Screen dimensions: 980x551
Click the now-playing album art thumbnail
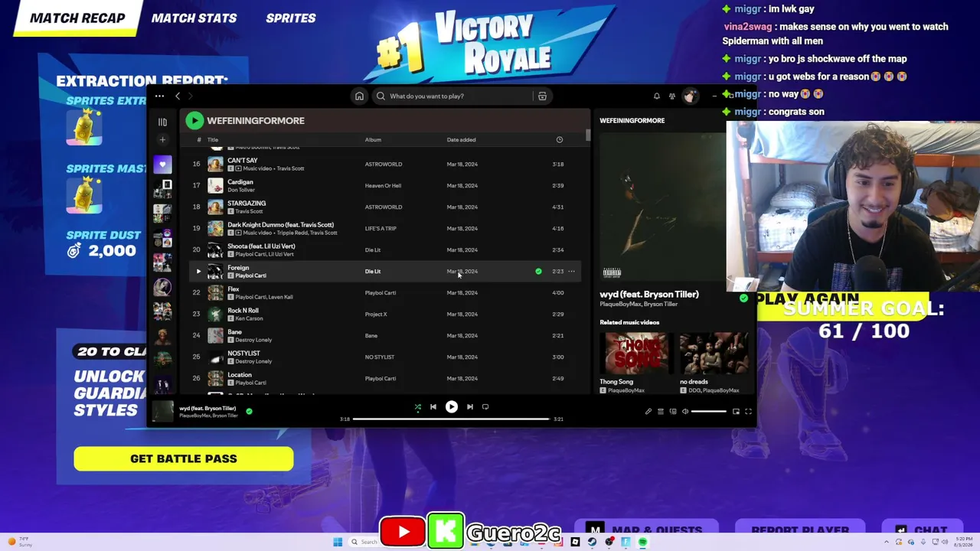(x=163, y=412)
